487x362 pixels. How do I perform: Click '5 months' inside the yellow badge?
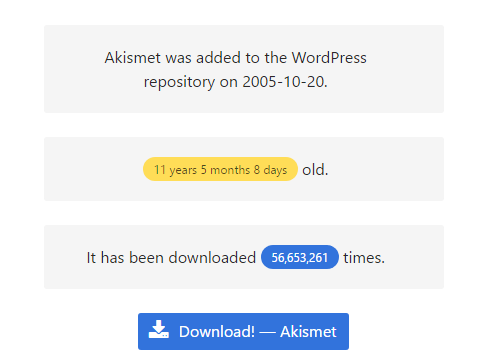click(225, 170)
